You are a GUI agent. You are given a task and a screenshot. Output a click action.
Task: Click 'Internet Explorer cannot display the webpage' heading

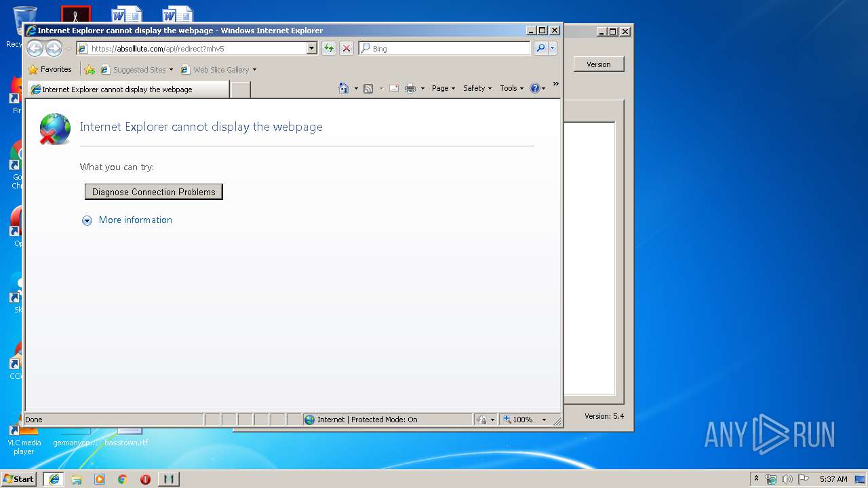click(x=201, y=127)
